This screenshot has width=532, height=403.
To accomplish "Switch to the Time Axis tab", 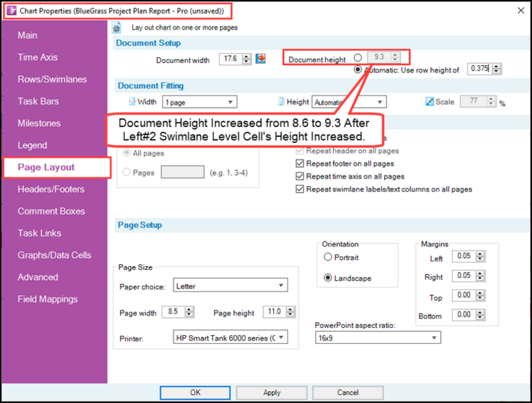I will tap(38, 57).
